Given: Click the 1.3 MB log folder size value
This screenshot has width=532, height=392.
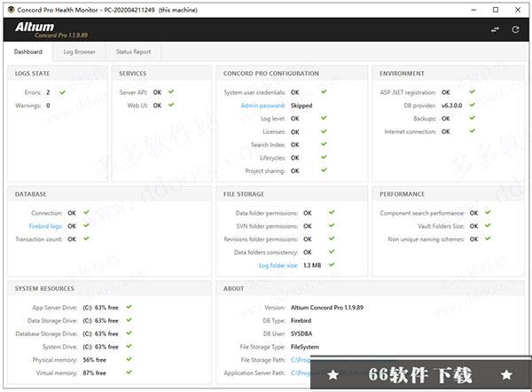Looking at the screenshot, I should point(312,265).
